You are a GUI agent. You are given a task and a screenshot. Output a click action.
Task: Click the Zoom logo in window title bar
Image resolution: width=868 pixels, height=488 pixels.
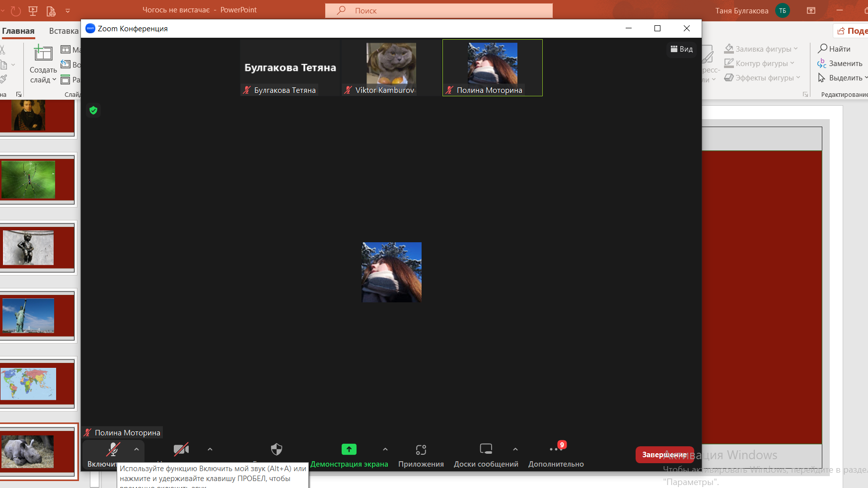(x=90, y=28)
